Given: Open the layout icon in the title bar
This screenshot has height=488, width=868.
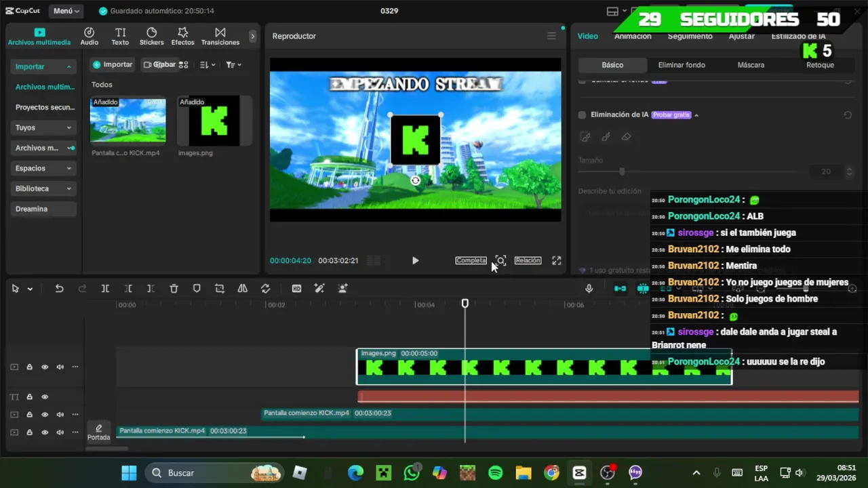Looking at the screenshot, I should tap(612, 11).
